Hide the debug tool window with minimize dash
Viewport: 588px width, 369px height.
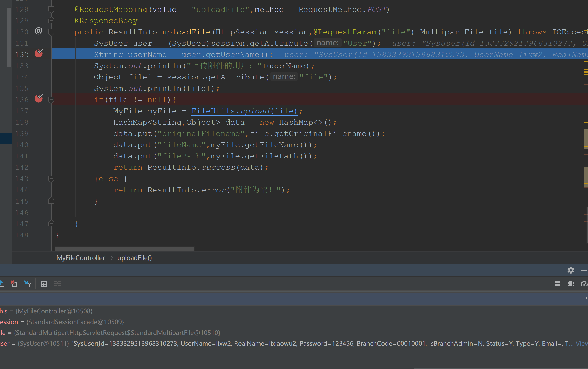pyautogui.click(x=584, y=270)
